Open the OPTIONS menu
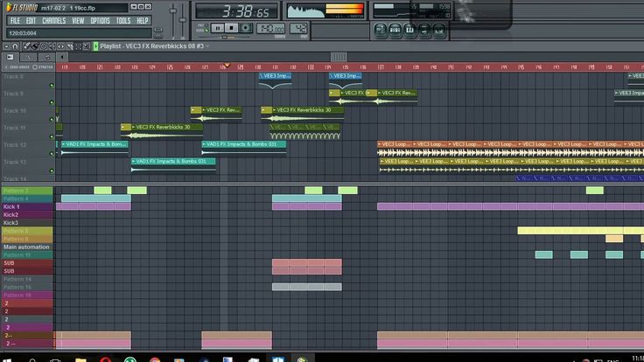Image resolution: width=644 pixels, height=362 pixels. pos(101,20)
